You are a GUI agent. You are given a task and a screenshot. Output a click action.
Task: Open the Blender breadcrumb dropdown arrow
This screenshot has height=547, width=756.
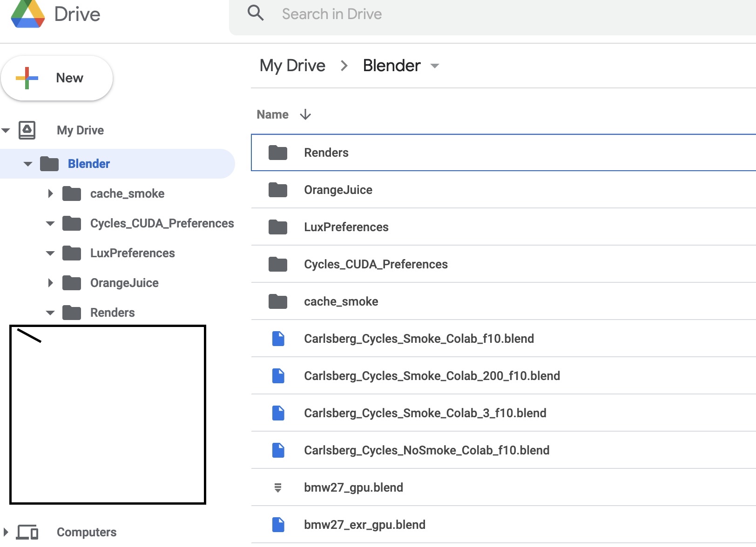pos(435,66)
